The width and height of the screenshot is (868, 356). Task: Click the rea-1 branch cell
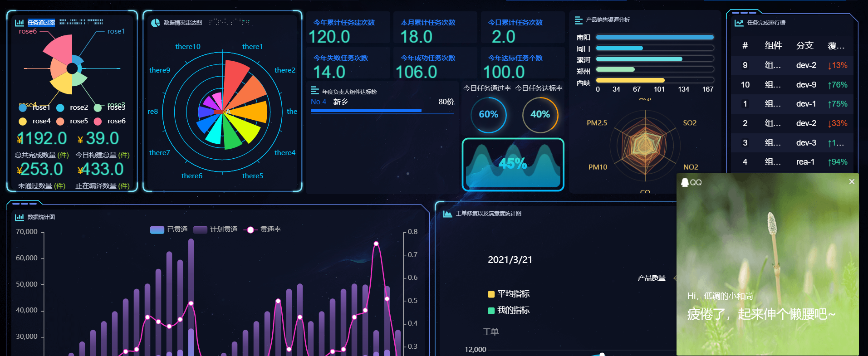pos(805,162)
